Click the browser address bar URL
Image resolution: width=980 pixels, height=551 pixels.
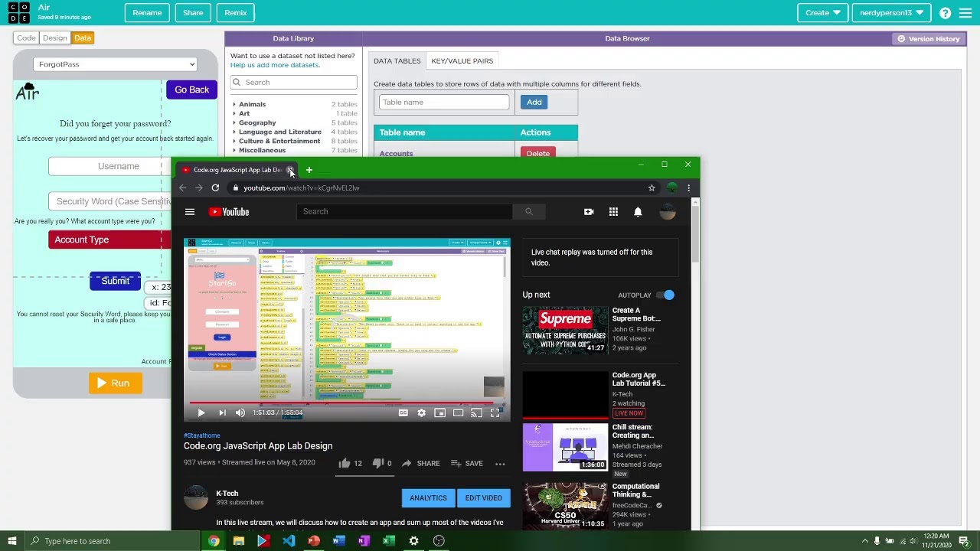tap(301, 187)
